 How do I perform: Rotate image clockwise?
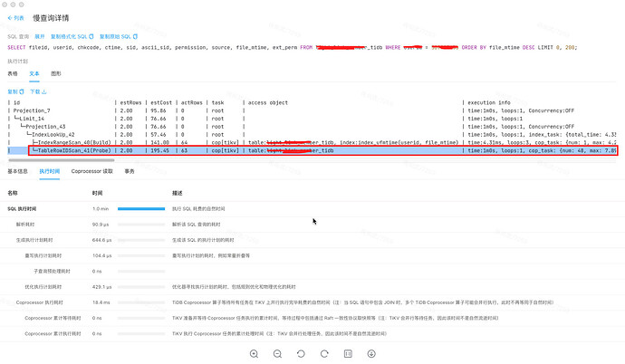coord(324,353)
